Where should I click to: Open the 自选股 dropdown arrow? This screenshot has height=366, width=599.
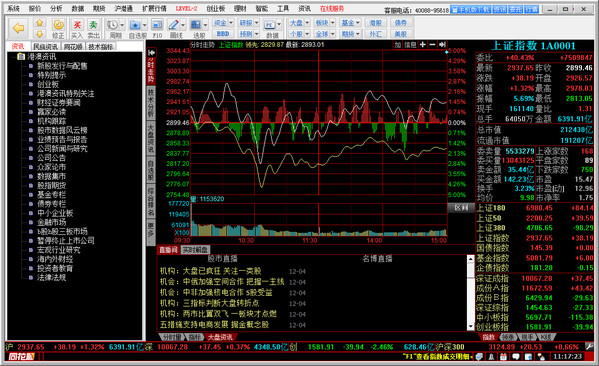pos(144,25)
